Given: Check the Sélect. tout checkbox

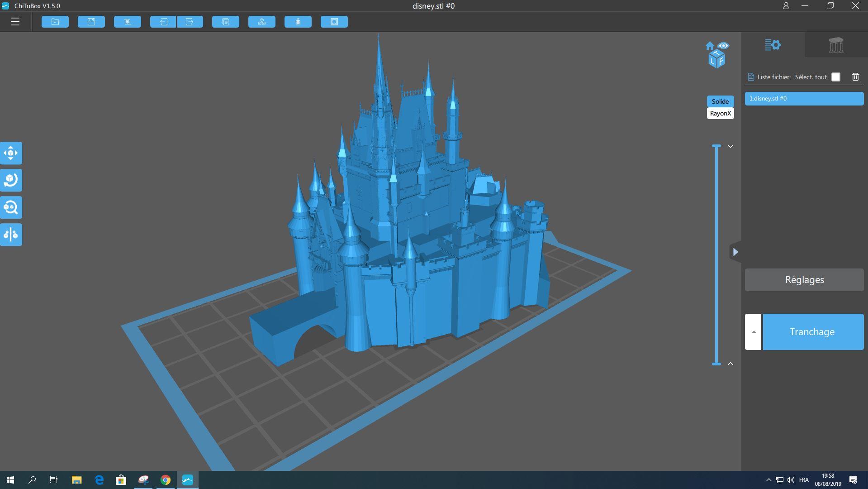Looking at the screenshot, I should 836,77.
